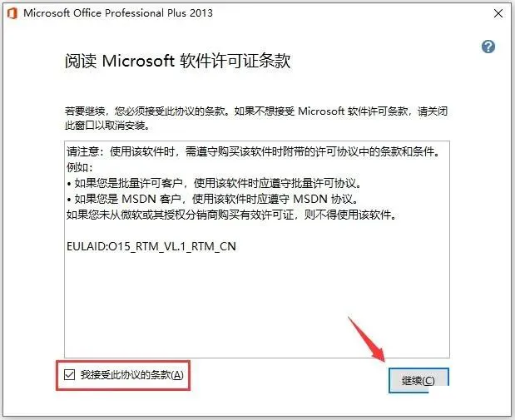The height and width of the screenshot is (420, 515).
Task: Click the 若要继续 instruction paragraph first line
Action: coord(256,111)
